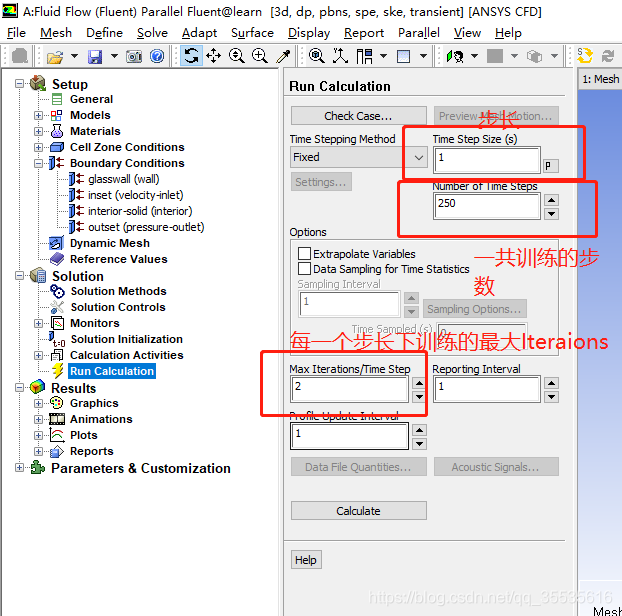Increase Reporting Interval value
Screen dimensions: 622x616
coord(551,383)
